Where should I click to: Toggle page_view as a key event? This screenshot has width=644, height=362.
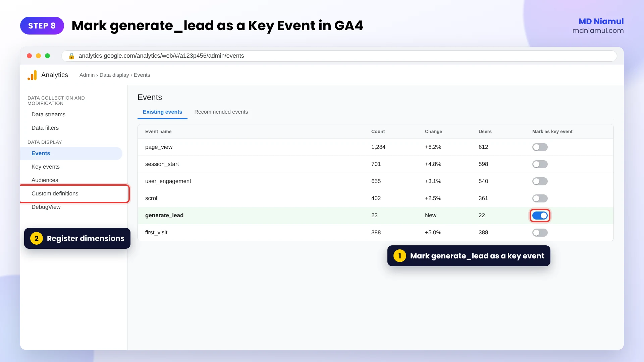pos(540,147)
